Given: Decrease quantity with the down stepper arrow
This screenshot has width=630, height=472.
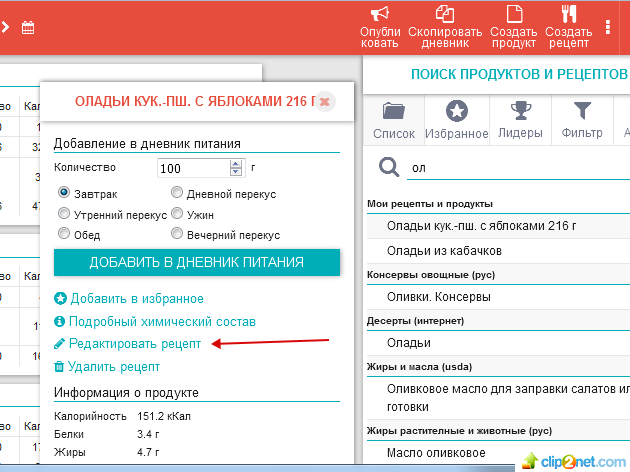Looking at the screenshot, I should (236, 173).
